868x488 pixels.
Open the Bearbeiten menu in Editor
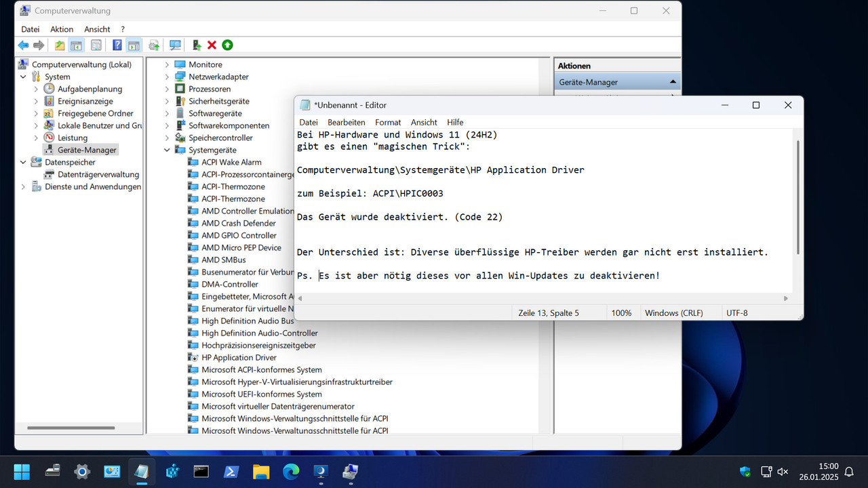click(347, 123)
